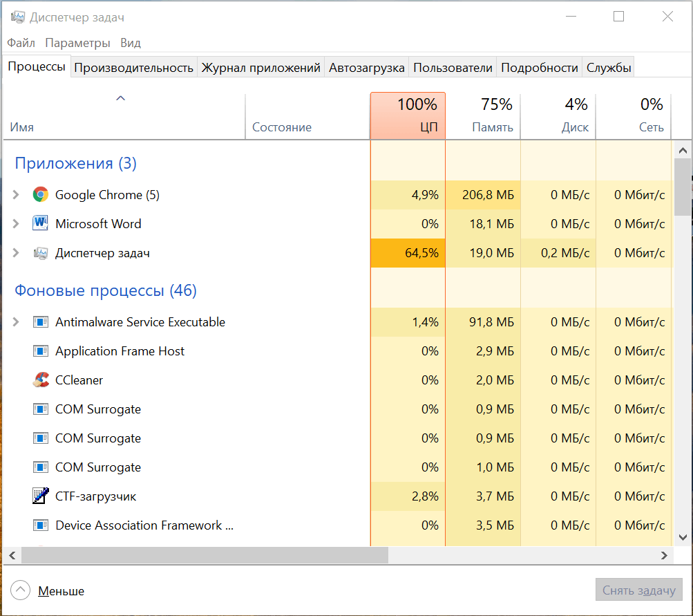Open the Файл menu
Viewport: 693px width, 616px height.
(21, 43)
